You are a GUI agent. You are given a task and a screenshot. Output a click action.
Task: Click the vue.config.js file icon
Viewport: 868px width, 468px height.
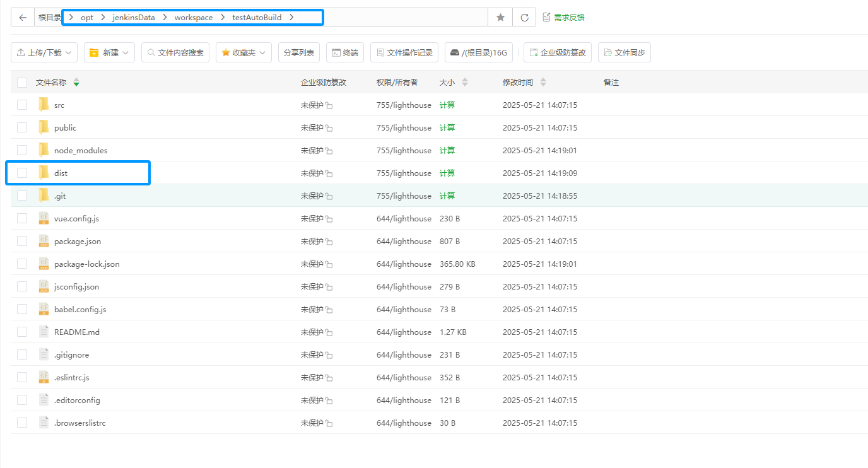[44, 218]
